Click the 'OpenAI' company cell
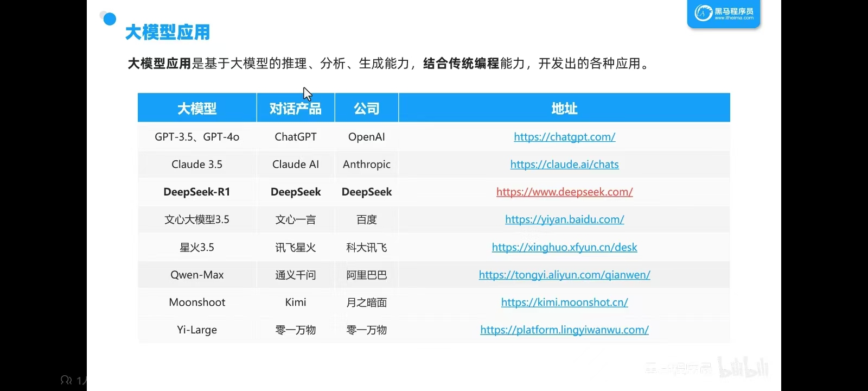868x391 pixels. (x=367, y=137)
